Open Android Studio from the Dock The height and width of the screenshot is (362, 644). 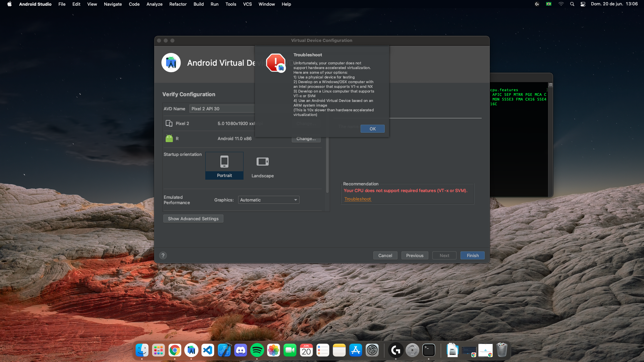191,350
